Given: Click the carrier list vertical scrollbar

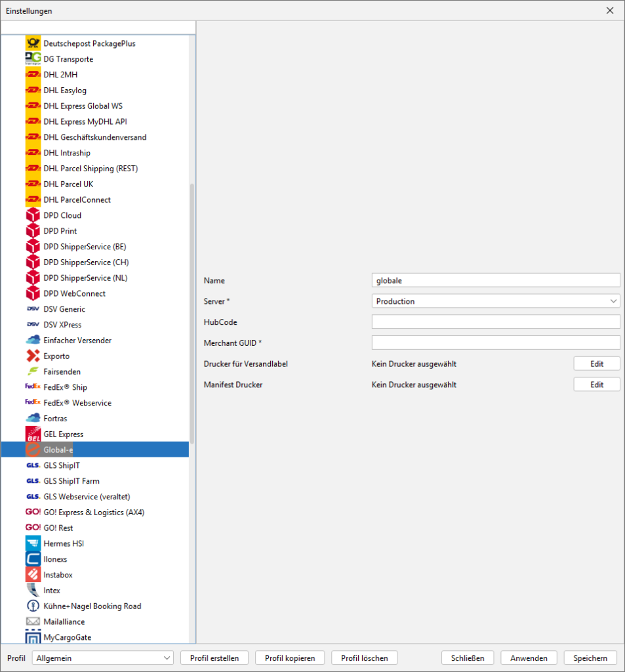Looking at the screenshot, I should pyautogui.click(x=192, y=313).
